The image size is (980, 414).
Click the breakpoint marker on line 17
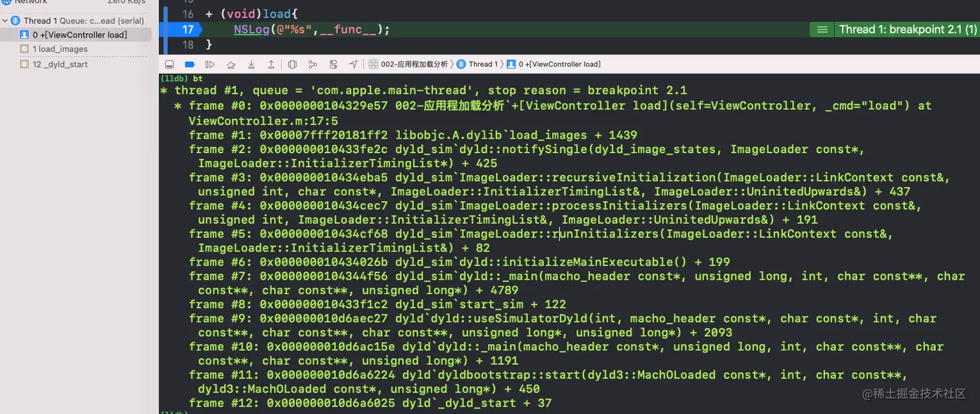pyautogui.click(x=183, y=30)
